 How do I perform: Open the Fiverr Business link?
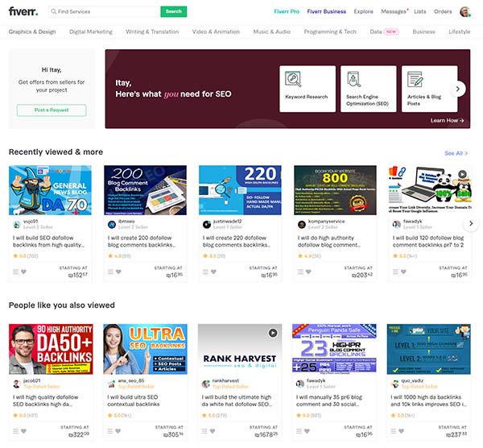pyautogui.click(x=327, y=12)
